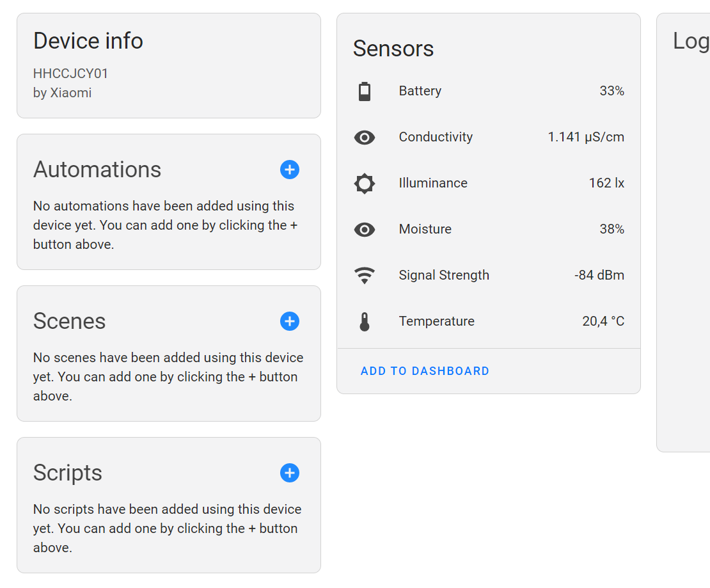Click ADD TO DASHBOARD link
This screenshot has height=588, width=710.
tap(425, 371)
